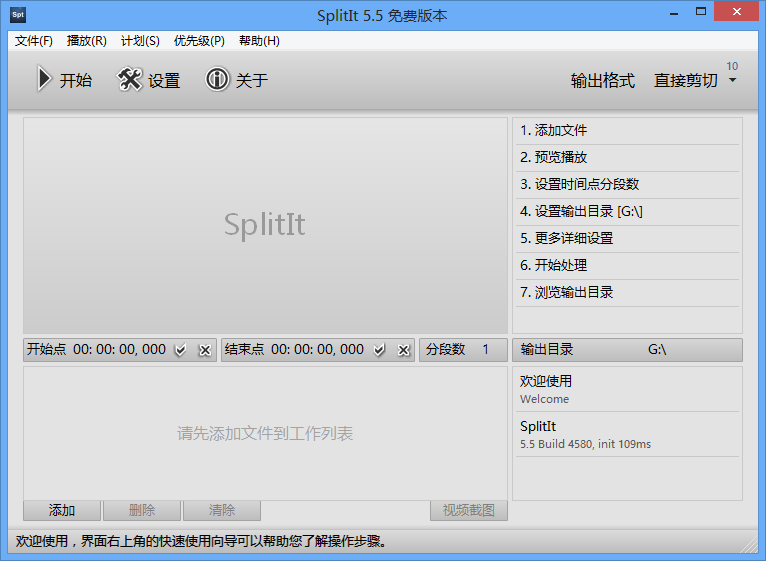Confirm end point with checkmark icon

click(x=379, y=350)
